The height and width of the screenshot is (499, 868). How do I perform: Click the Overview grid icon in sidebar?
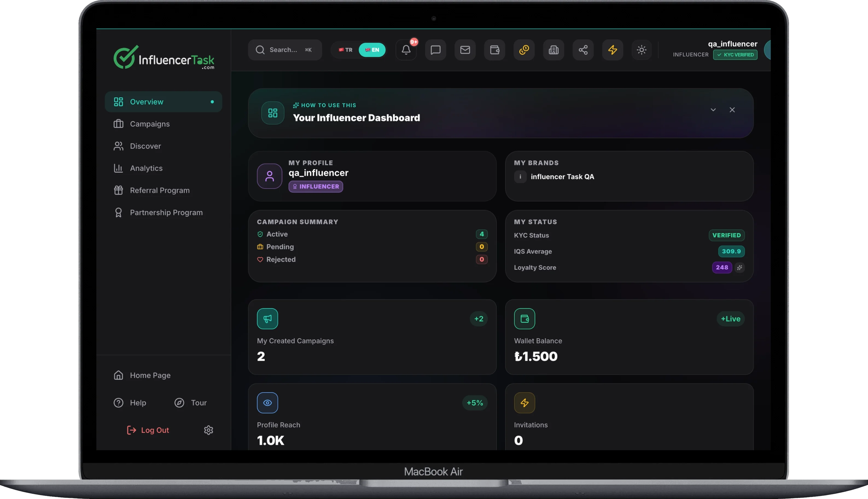tap(118, 102)
